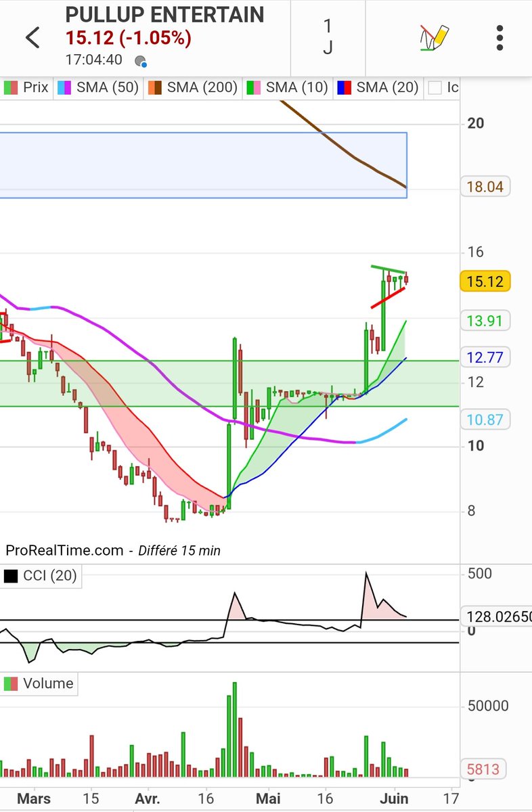Click the volume value 5813 label
Image resolution: width=532 pixels, height=812 pixels.
click(x=483, y=769)
